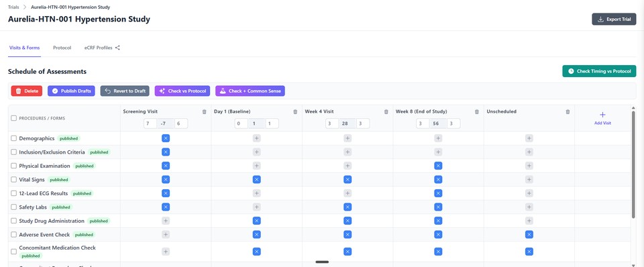The height and width of the screenshot is (267, 644).
Task: Tick the Concomitant Medication Check checkbox
Action: point(13,252)
